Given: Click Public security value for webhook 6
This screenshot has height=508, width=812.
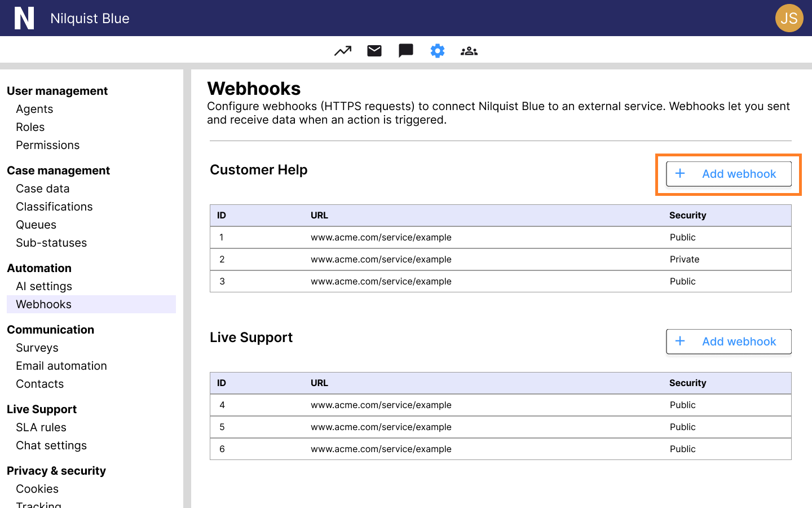Looking at the screenshot, I should pyautogui.click(x=682, y=449).
